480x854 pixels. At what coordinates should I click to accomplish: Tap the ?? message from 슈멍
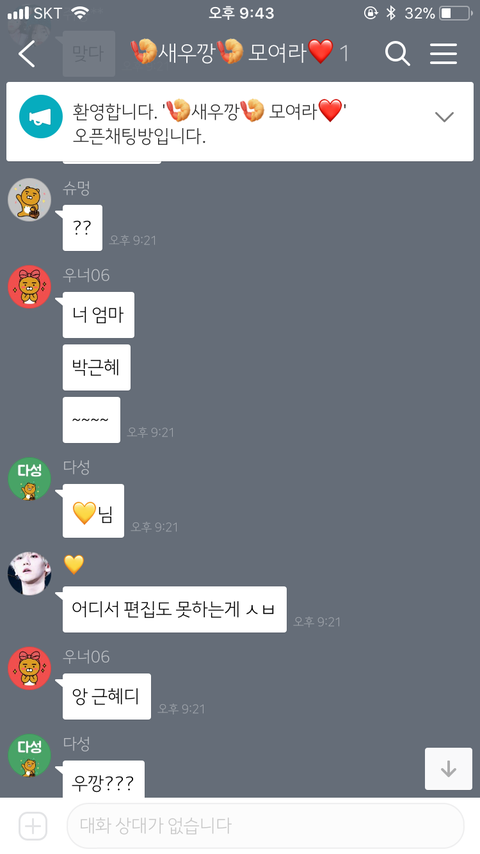pos(82,228)
